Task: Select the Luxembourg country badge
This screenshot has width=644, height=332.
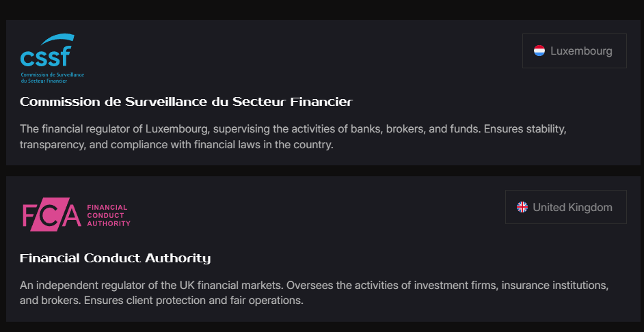Action: click(x=574, y=51)
